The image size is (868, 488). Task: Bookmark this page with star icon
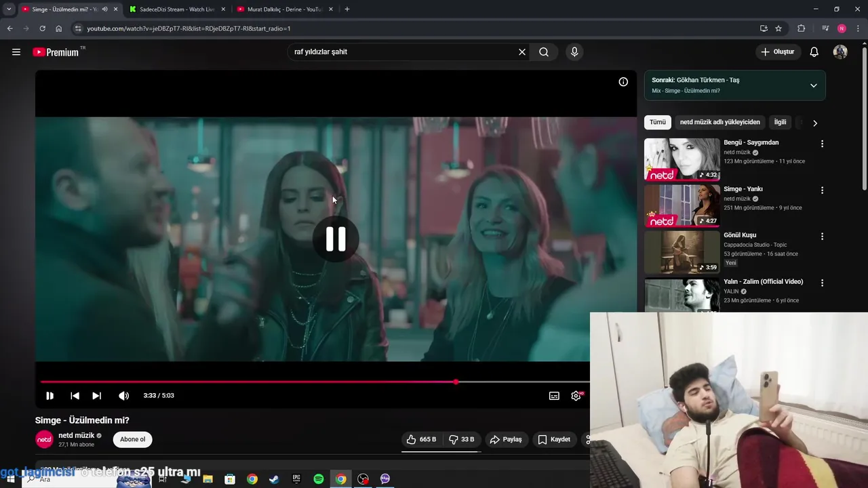(778, 28)
